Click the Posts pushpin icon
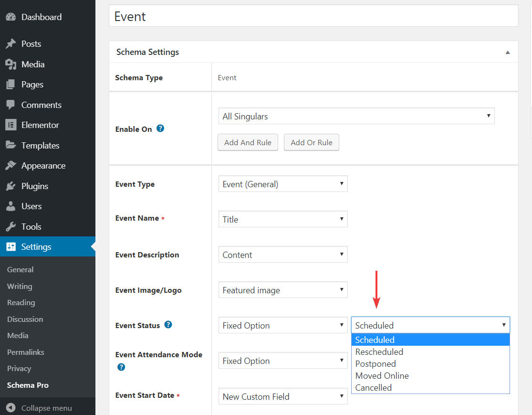Viewport: 532px width, 415px height. [x=10, y=44]
